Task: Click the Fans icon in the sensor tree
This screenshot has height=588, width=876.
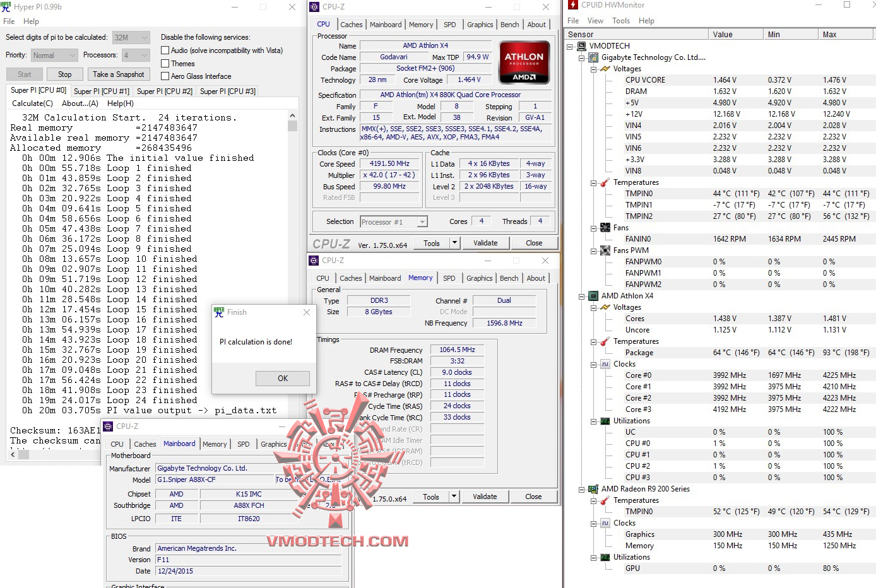Action: pyautogui.click(x=605, y=228)
